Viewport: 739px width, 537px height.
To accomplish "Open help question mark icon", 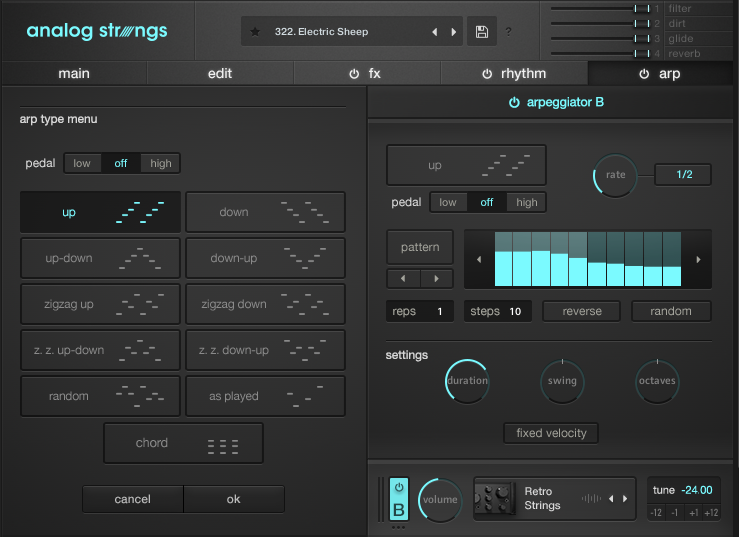I will 508,32.
